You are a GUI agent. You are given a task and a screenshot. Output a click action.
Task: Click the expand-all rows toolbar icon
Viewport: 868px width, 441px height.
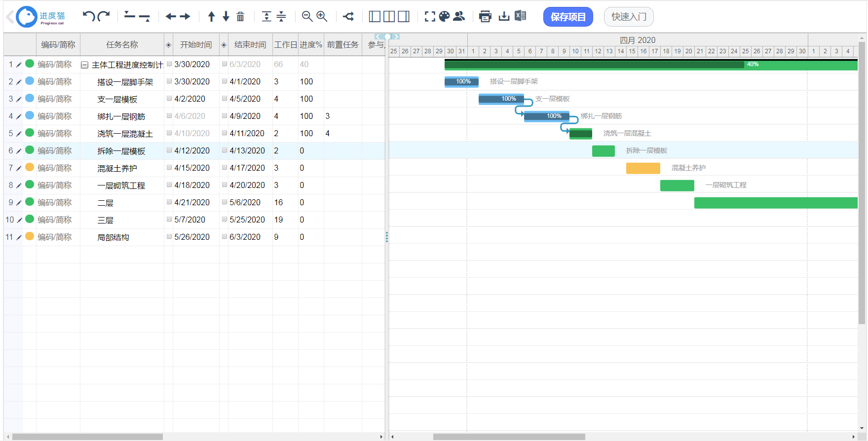266,16
